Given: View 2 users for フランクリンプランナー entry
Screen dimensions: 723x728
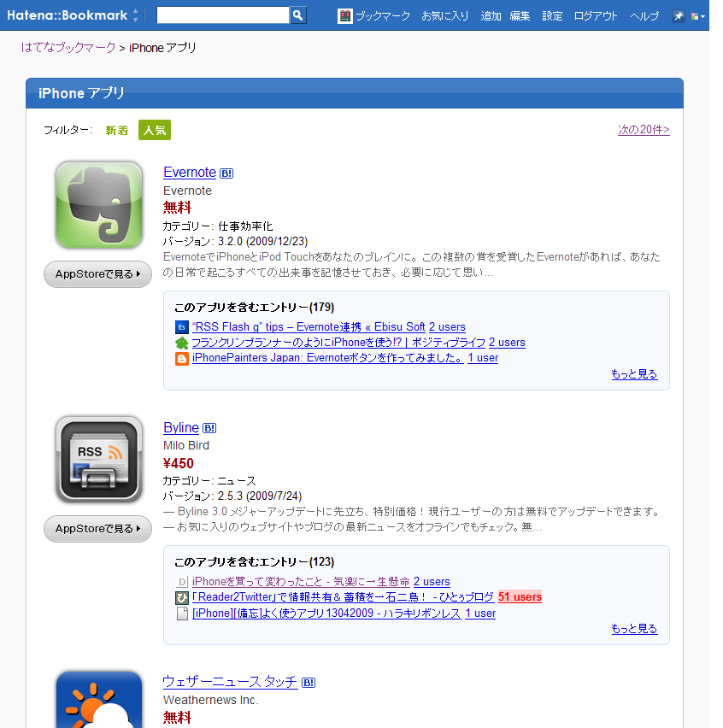Looking at the screenshot, I should coord(507,343).
